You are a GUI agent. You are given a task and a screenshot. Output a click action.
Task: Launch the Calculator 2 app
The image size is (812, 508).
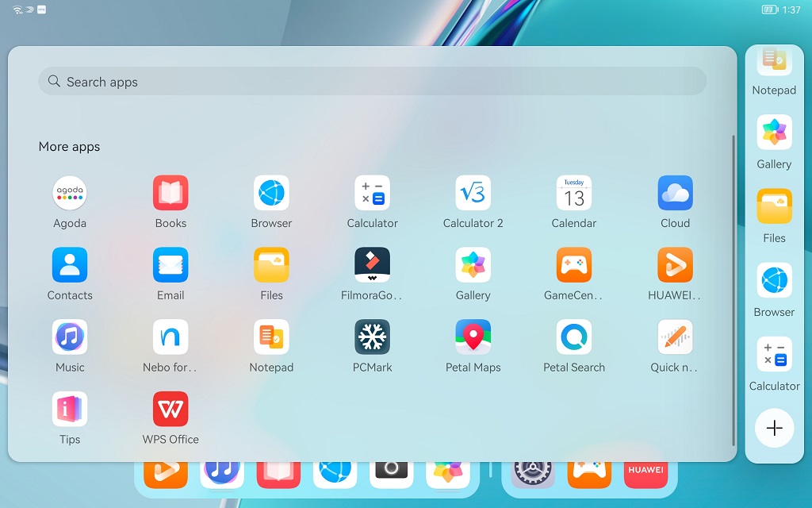[473, 193]
